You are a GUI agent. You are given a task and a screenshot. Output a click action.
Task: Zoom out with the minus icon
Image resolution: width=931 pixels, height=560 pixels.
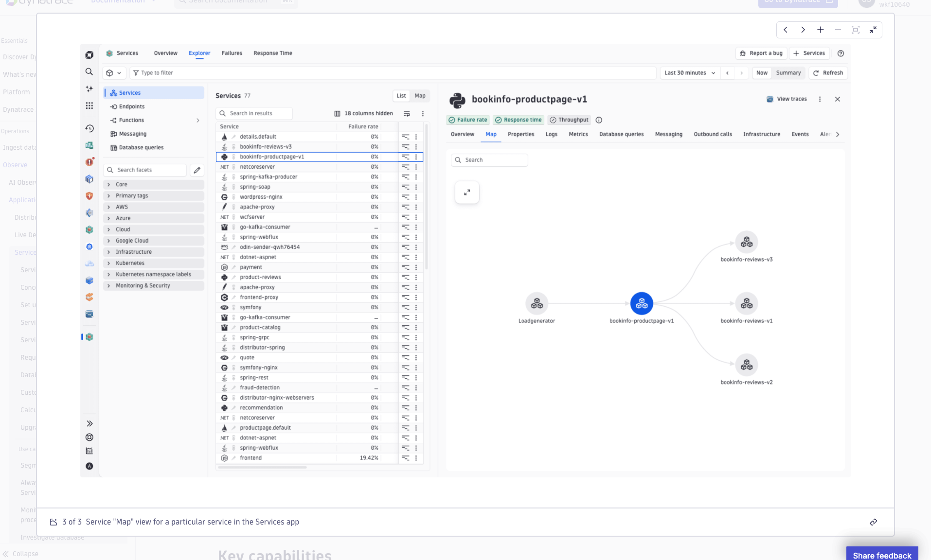(x=838, y=30)
